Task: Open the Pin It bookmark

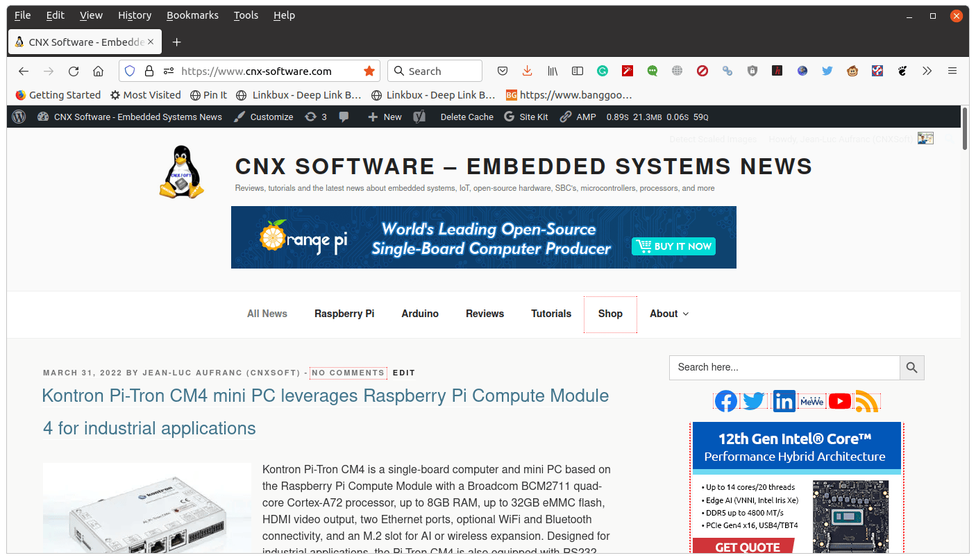Action: [x=208, y=95]
